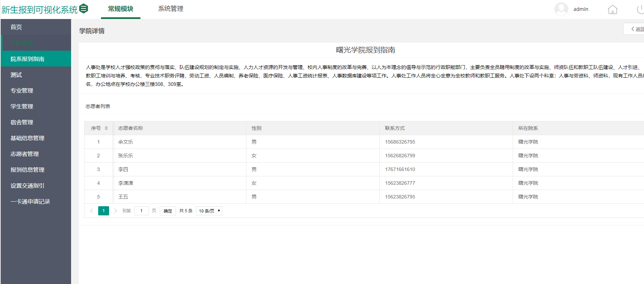Switch to 系统管理 tab
The image size is (644, 284).
[x=171, y=9]
